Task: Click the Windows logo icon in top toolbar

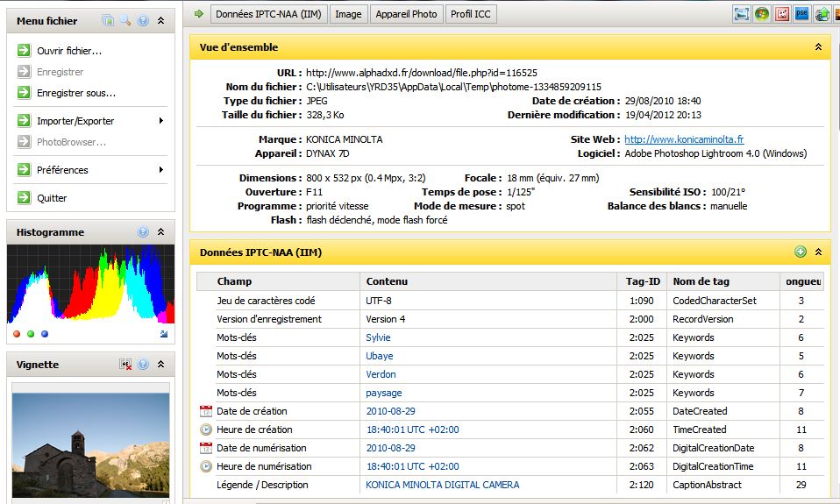Action: [x=761, y=14]
